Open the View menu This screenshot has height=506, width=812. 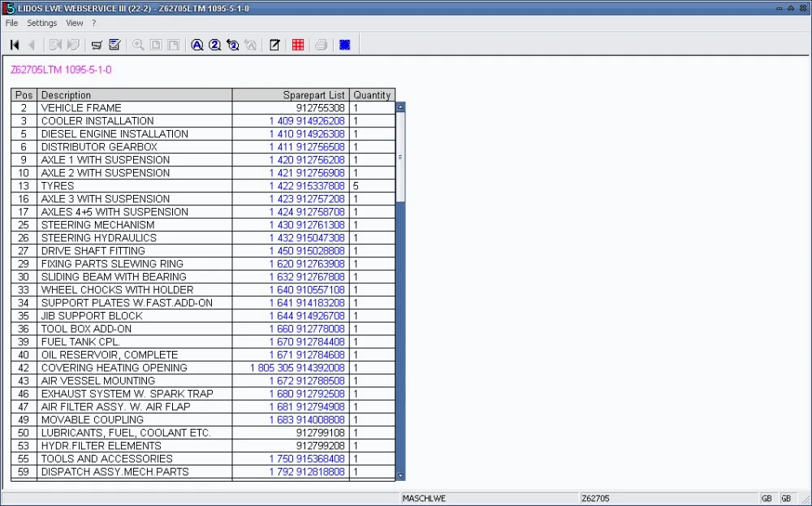pos(74,23)
